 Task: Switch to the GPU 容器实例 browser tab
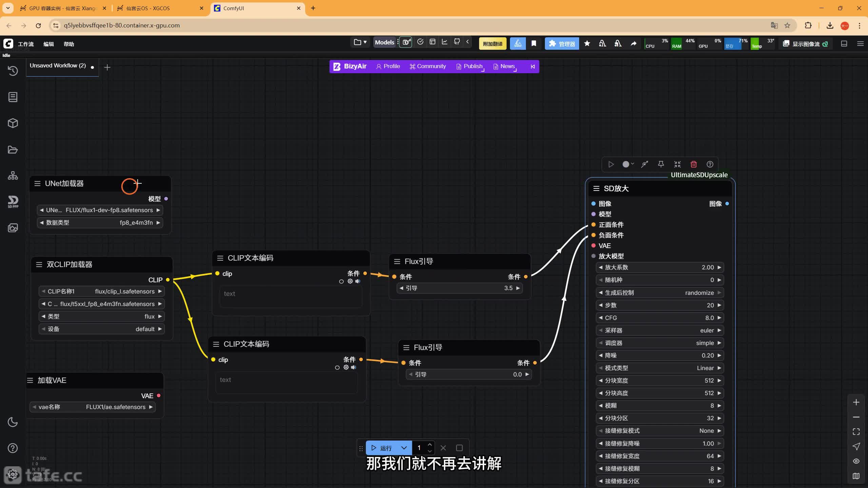pos(63,8)
